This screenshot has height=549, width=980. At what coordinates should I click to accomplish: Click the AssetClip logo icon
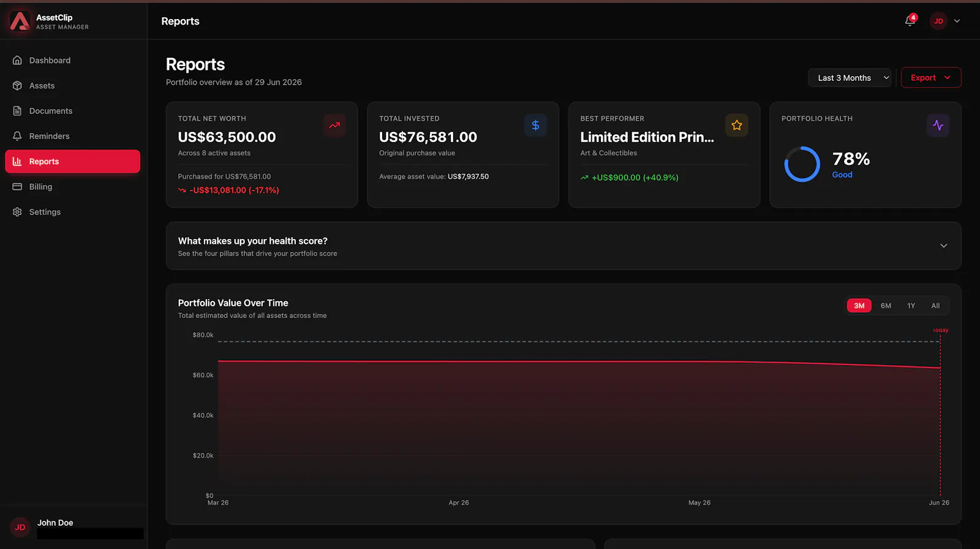(x=20, y=21)
